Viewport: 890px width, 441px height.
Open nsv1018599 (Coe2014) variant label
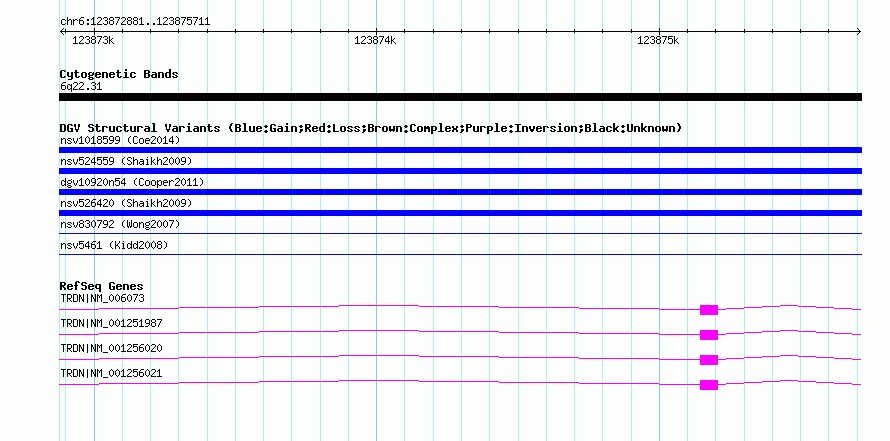point(120,140)
